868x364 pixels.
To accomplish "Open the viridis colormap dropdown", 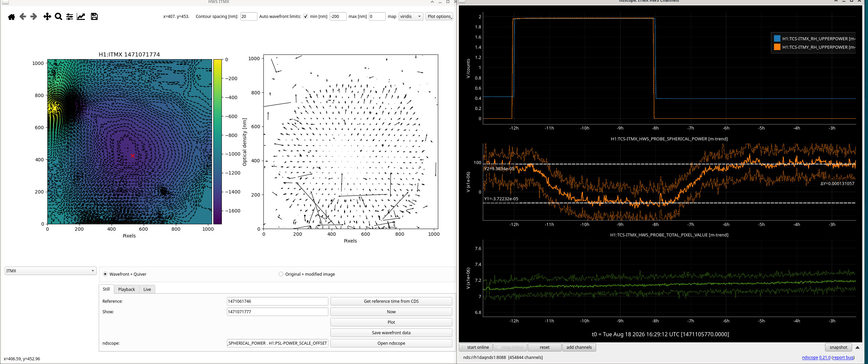I will coord(411,17).
